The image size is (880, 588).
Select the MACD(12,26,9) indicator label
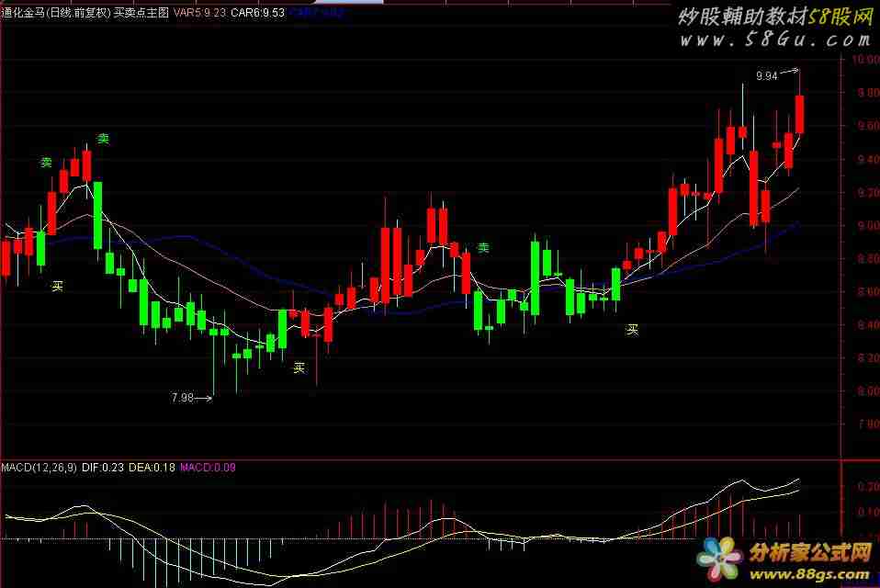(x=39, y=468)
